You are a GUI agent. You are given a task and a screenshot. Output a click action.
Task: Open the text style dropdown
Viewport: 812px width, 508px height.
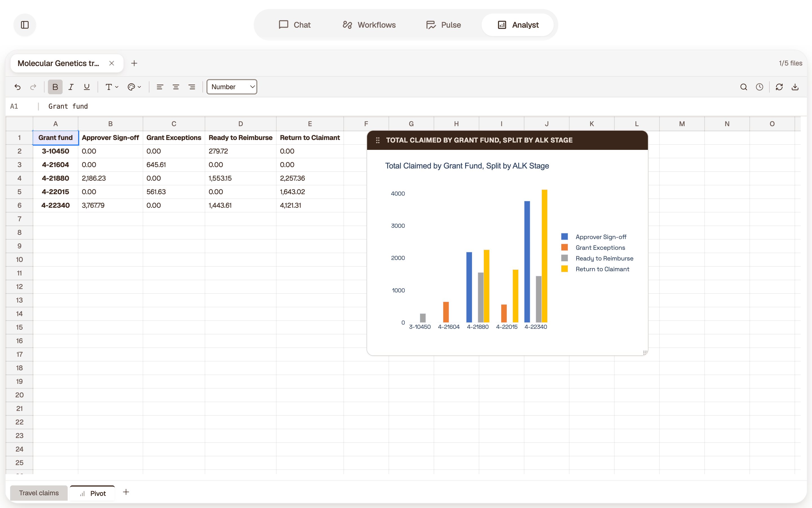112,87
